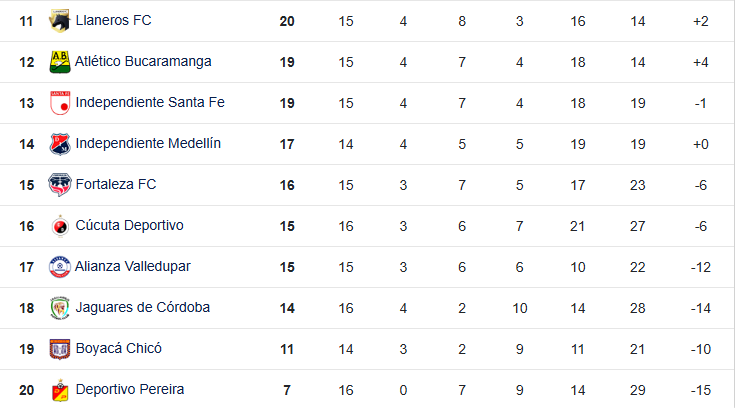Select the Alianza Valledupar team name

coord(133,267)
